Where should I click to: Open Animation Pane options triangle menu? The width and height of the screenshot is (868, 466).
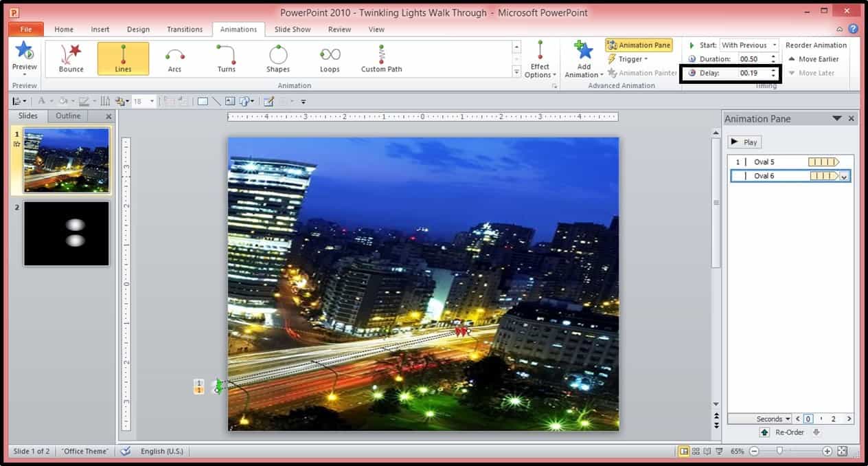pyautogui.click(x=836, y=118)
